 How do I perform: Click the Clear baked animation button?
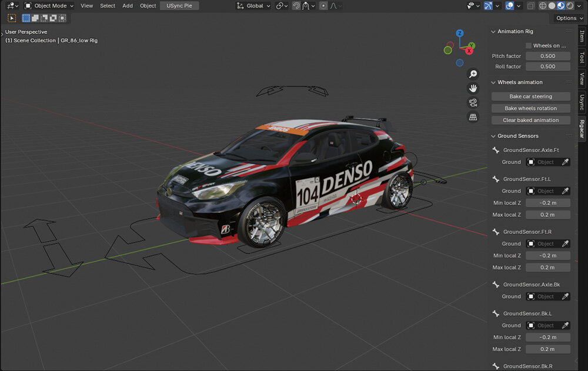(530, 120)
